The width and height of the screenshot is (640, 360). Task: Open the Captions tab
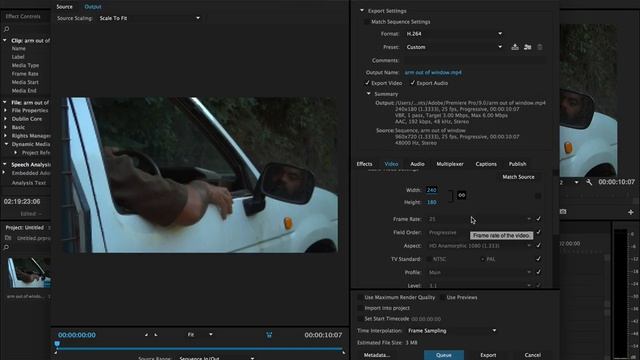pyautogui.click(x=486, y=164)
